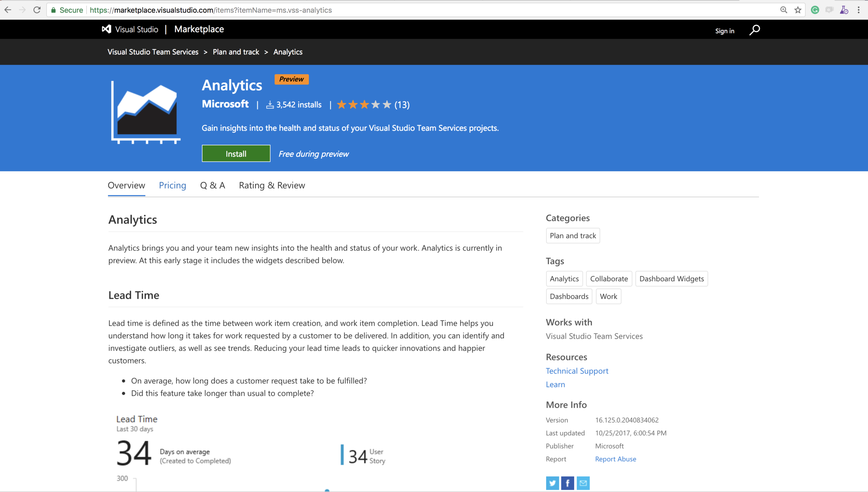Screen dimensions: 868x492
Task: Select the Dashboard Widgets tag
Action: click(x=671, y=278)
